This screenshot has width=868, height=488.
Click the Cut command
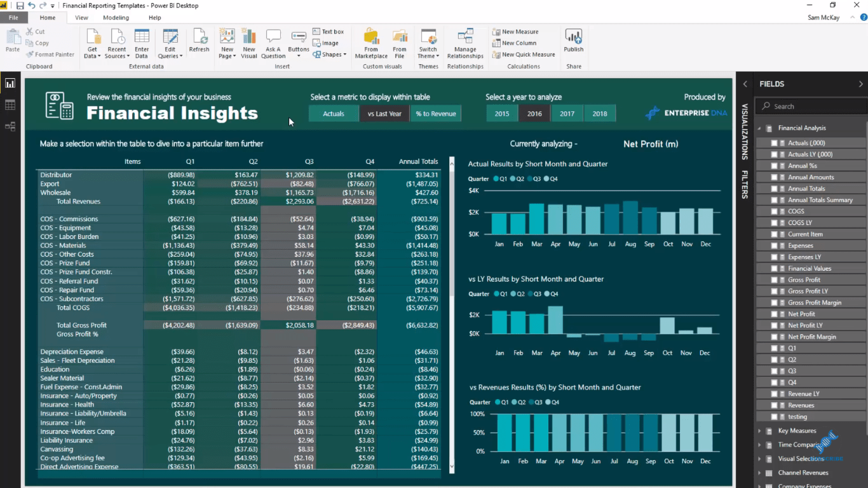tap(35, 32)
